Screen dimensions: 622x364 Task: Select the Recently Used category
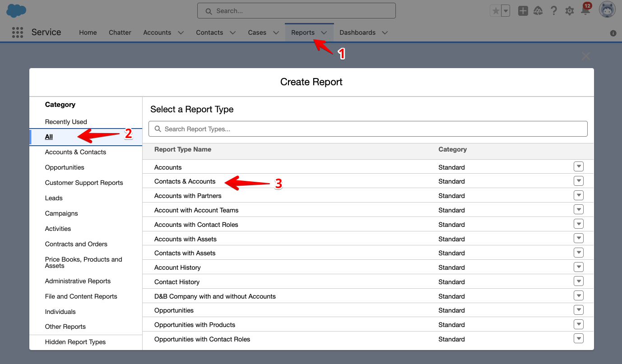coord(66,121)
